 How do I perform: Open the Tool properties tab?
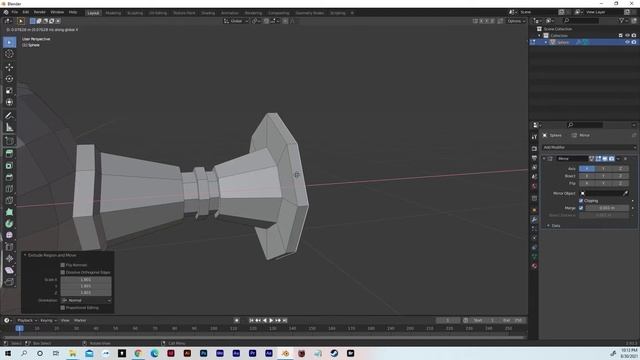(x=534, y=138)
